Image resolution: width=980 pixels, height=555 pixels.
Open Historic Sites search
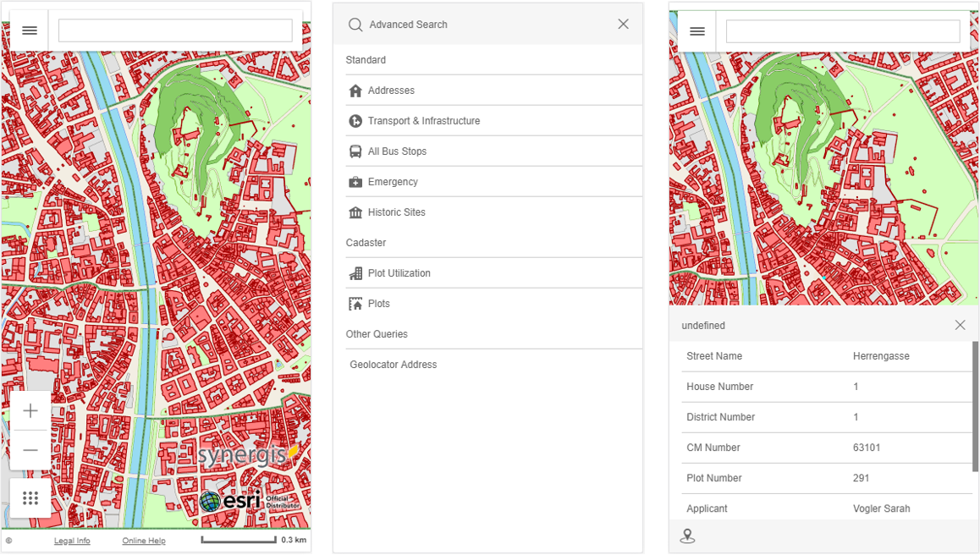click(x=396, y=212)
